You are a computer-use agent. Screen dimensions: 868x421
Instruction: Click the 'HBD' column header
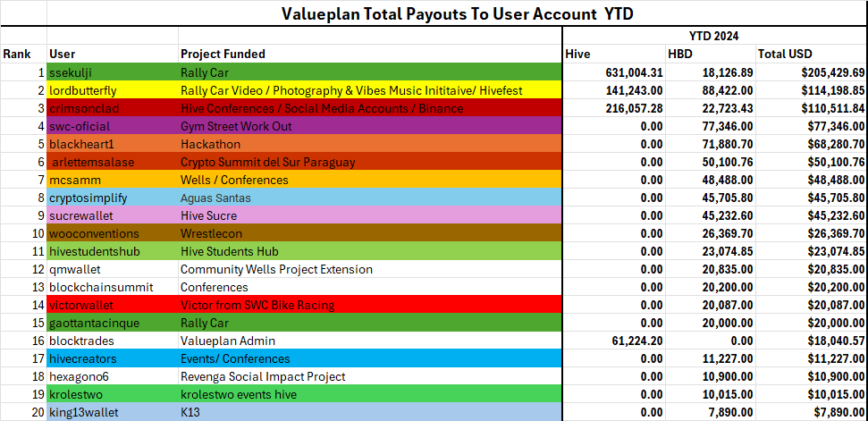(712, 55)
